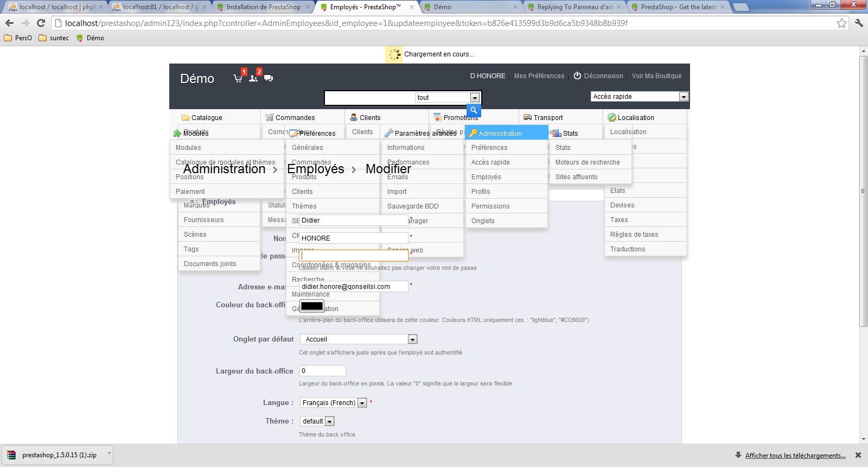
Task: Click the green puzzle-piece Modules icon
Action: pyautogui.click(x=177, y=133)
